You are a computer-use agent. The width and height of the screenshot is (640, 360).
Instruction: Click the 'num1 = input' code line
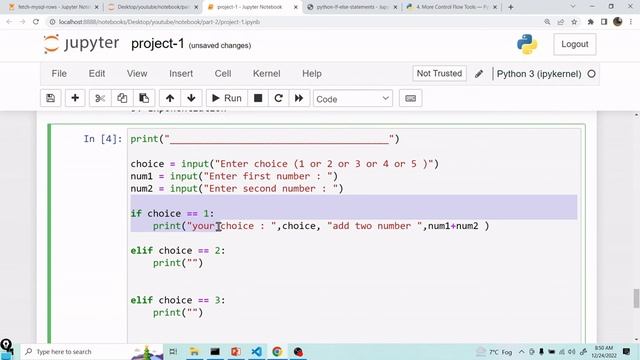coord(234,176)
